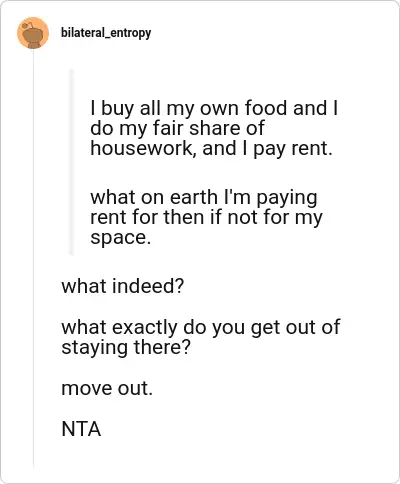
Task: Click the phrase "fair share of"
Action: (x=209, y=128)
